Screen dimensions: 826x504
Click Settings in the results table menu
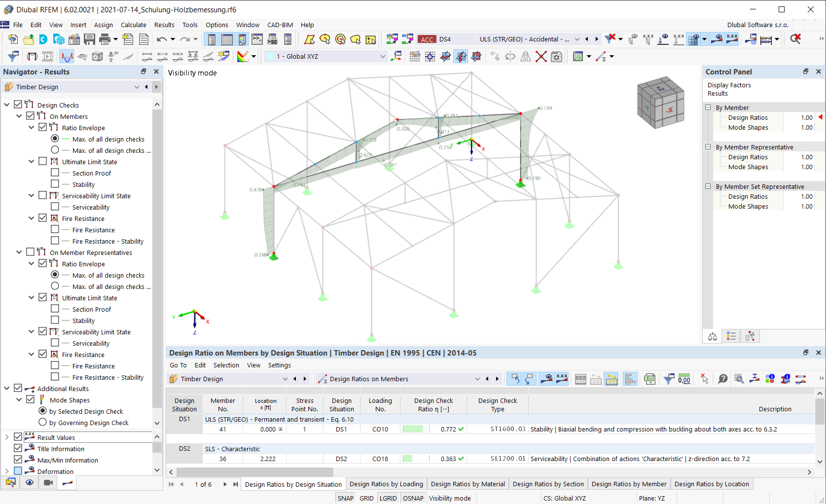click(280, 365)
